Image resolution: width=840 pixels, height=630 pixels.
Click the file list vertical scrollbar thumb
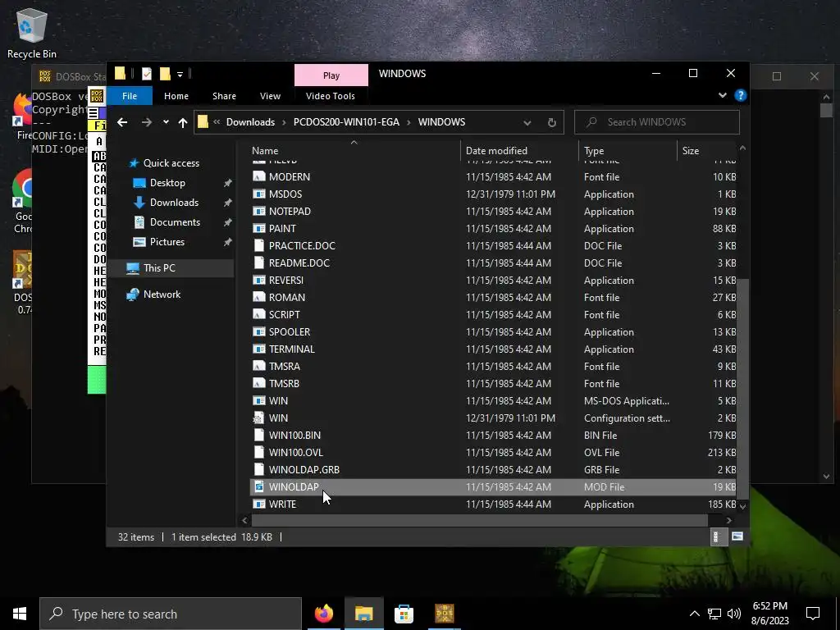[742, 388]
